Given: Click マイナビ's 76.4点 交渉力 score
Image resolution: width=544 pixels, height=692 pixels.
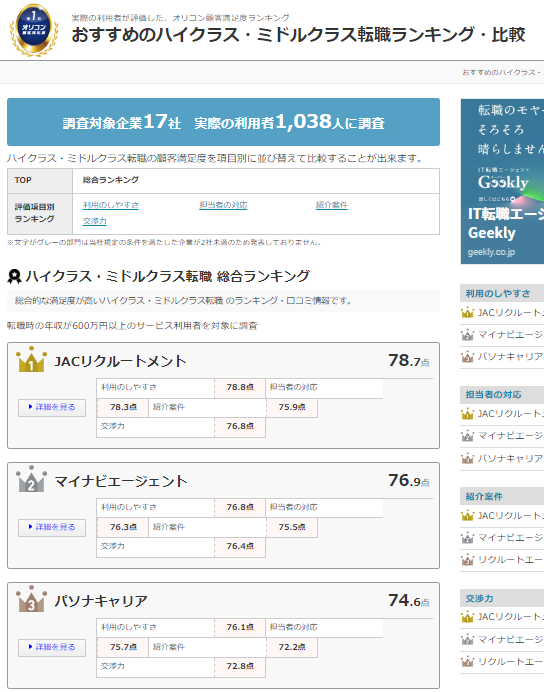Looking at the screenshot, I should point(240,546).
